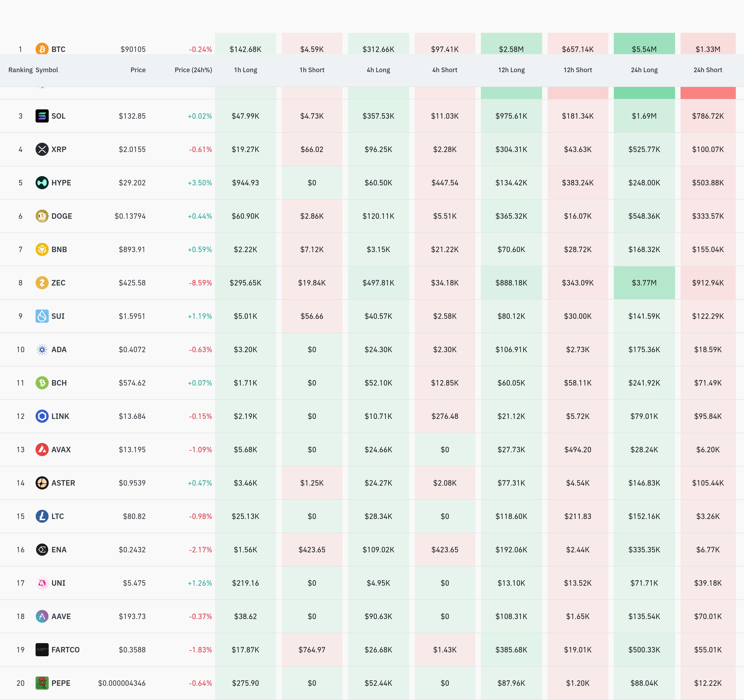This screenshot has width=744, height=700.
Task: Click the XRP coin icon
Action: point(42,149)
